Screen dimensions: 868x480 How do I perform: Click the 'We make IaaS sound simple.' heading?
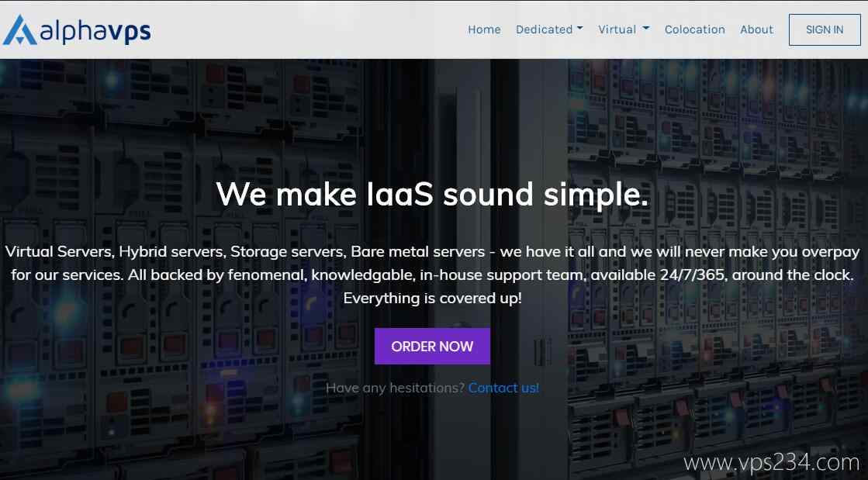click(432, 194)
